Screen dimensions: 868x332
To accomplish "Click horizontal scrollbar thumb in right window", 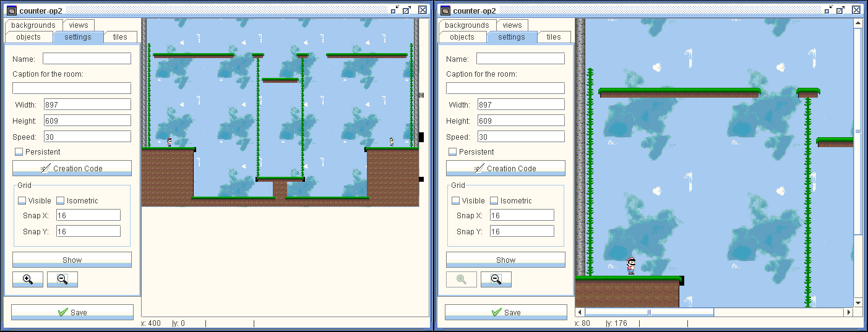I will pos(650,312).
